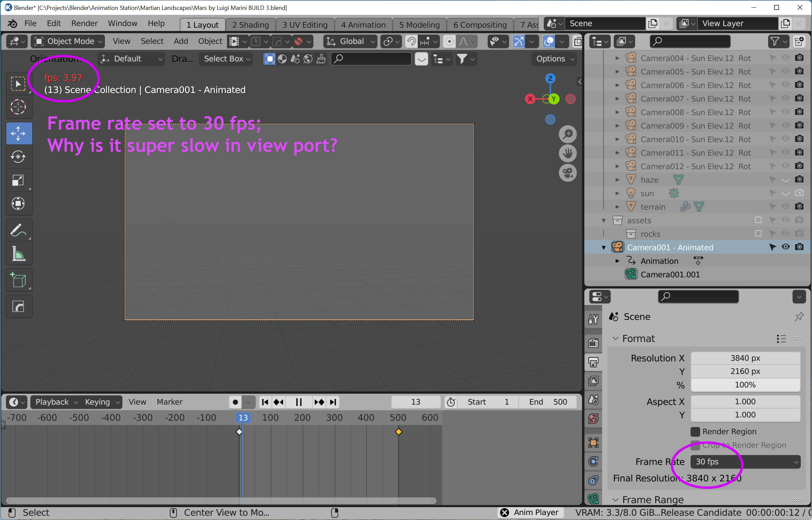Activate the Rotate tool
This screenshot has width=812, height=520.
(18, 157)
